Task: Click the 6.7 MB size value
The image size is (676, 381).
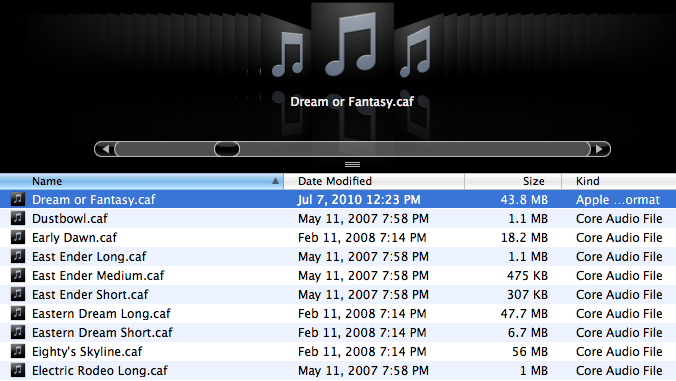Action: [x=528, y=332]
